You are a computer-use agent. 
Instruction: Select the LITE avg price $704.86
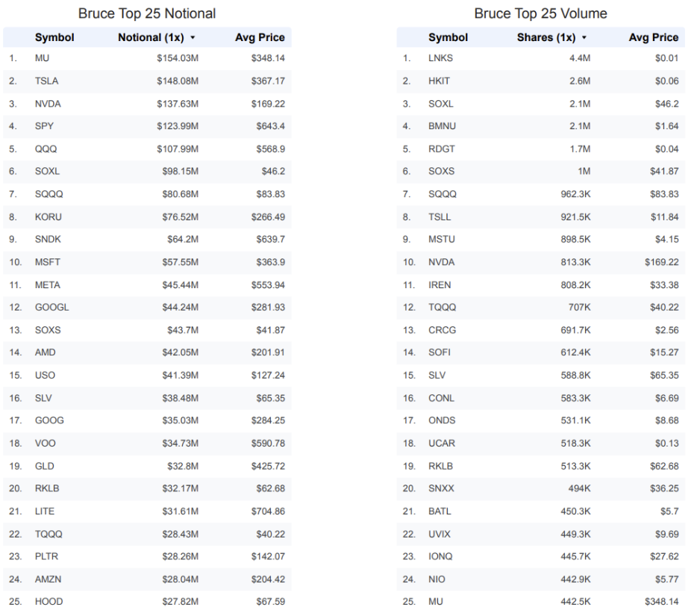point(268,511)
